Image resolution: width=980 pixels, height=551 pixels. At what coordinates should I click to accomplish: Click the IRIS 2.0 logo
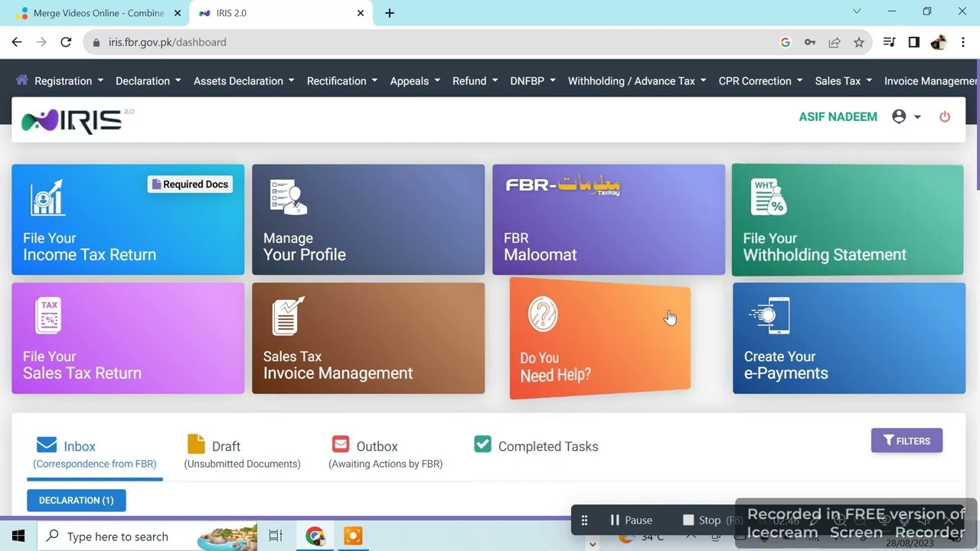(x=77, y=120)
